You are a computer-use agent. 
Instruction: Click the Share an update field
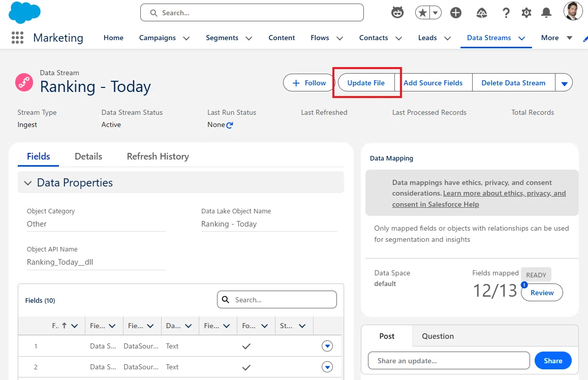point(449,361)
